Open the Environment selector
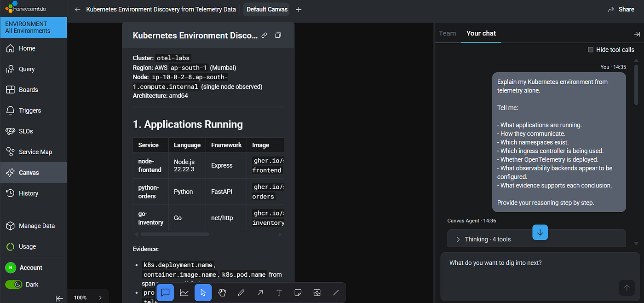This screenshot has height=303, width=644. (33, 27)
